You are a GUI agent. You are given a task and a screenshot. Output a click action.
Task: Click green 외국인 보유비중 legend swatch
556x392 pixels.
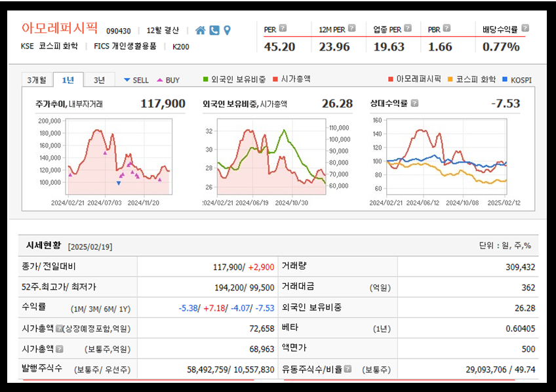click(x=205, y=79)
